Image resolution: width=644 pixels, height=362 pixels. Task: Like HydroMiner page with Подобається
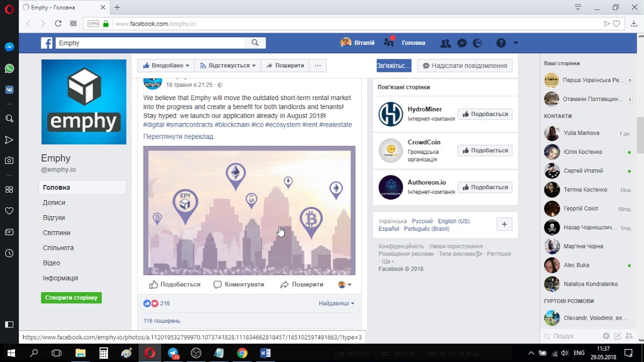click(x=485, y=114)
